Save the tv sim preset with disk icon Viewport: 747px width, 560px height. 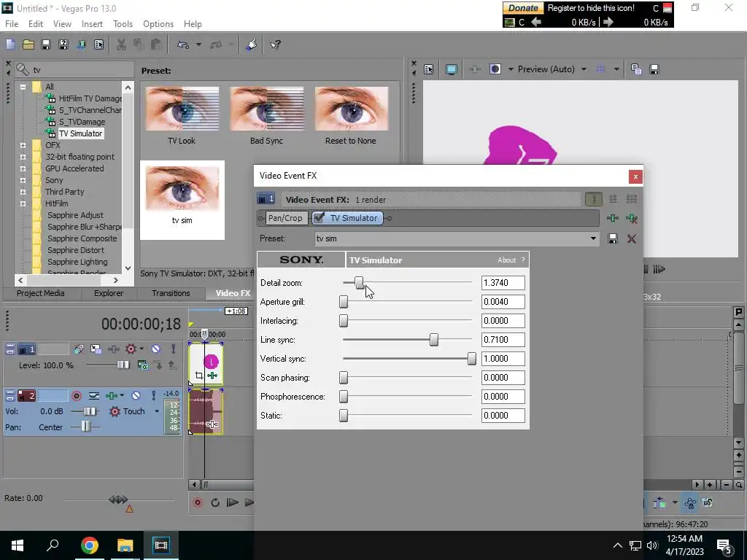613,238
